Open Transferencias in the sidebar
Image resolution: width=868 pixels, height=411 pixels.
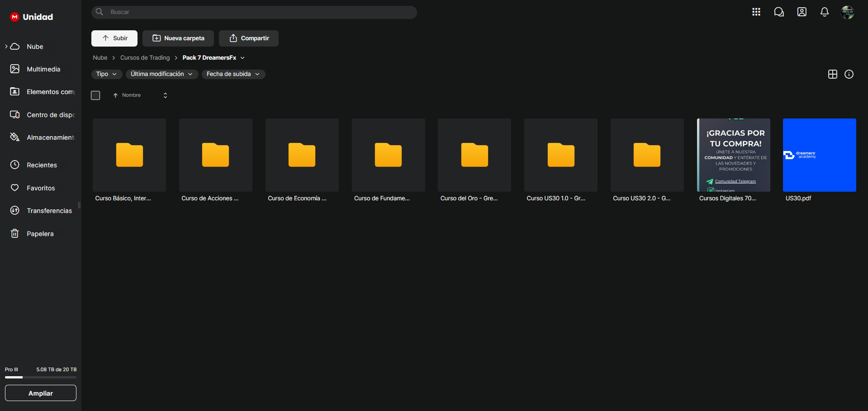coord(49,211)
